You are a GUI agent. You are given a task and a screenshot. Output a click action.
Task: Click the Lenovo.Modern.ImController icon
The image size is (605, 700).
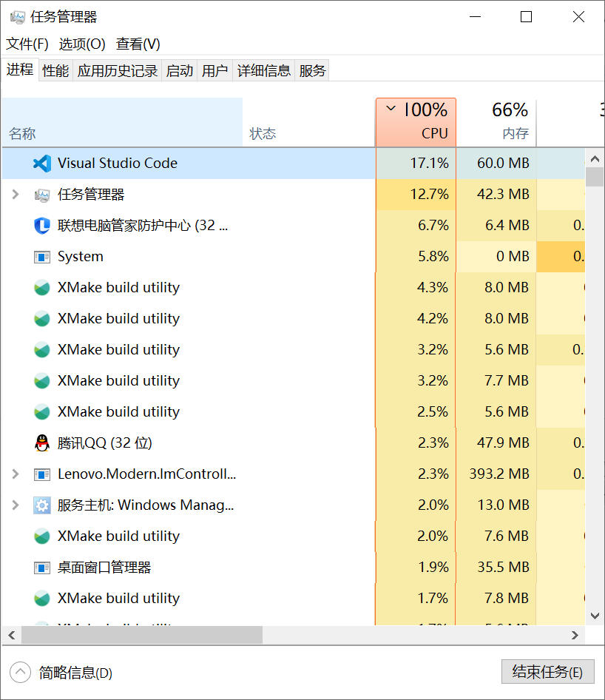click(x=42, y=474)
